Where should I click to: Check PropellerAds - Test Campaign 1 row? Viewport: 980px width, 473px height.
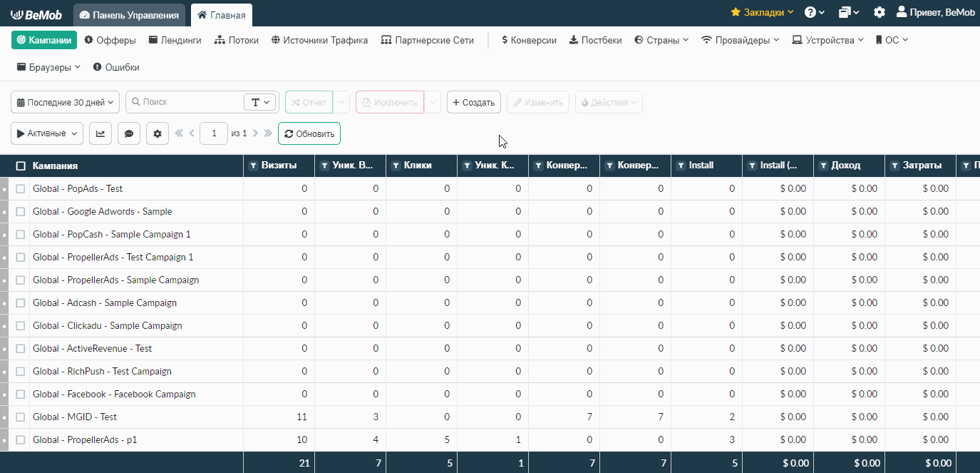[x=21, y=257]
